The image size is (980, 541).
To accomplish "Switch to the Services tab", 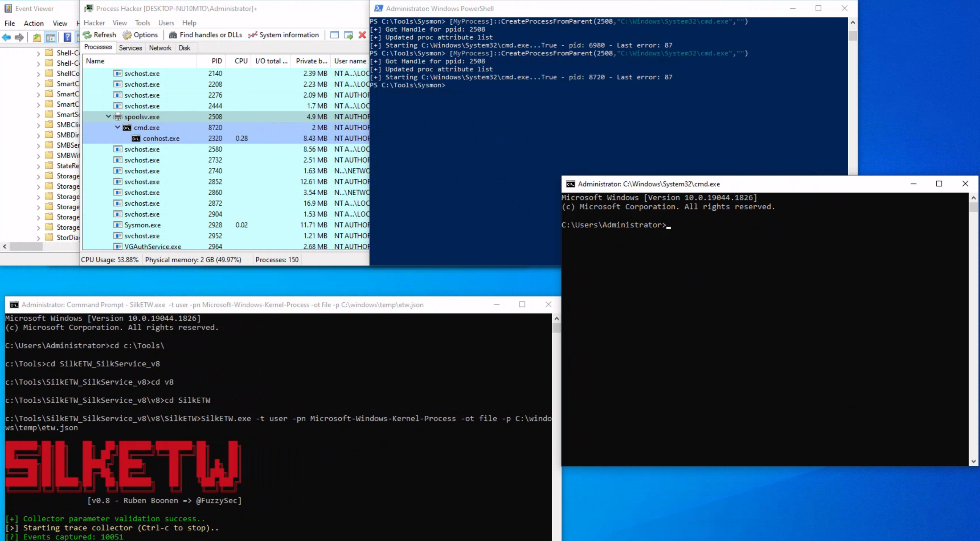I will [x=130, y=47].
